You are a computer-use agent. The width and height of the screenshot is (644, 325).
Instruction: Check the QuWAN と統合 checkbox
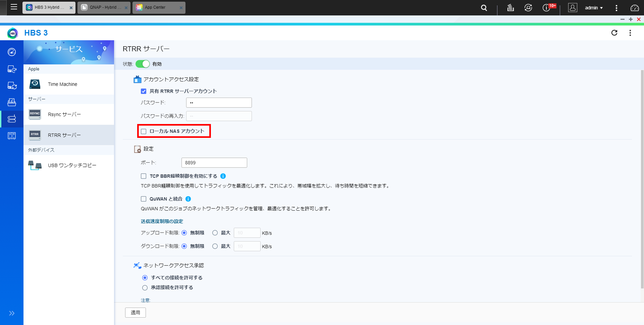tap(144, 199)
